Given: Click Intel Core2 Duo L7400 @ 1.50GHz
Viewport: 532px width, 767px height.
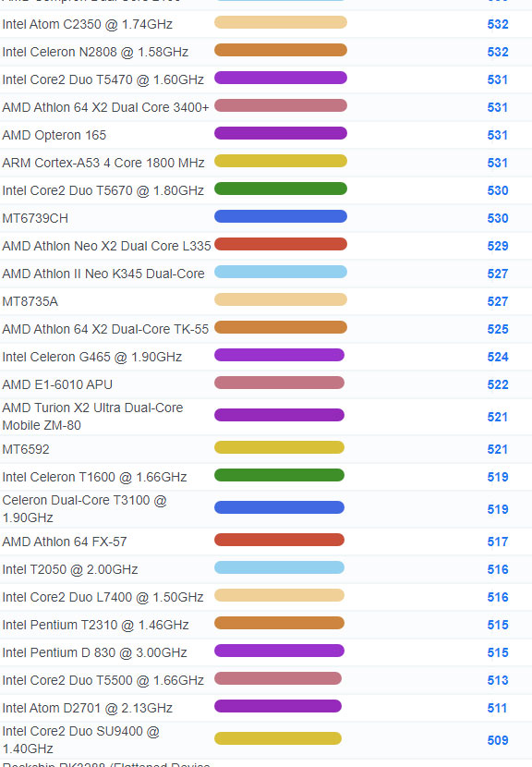Looking at the screenshot, I should click(103, 597).
